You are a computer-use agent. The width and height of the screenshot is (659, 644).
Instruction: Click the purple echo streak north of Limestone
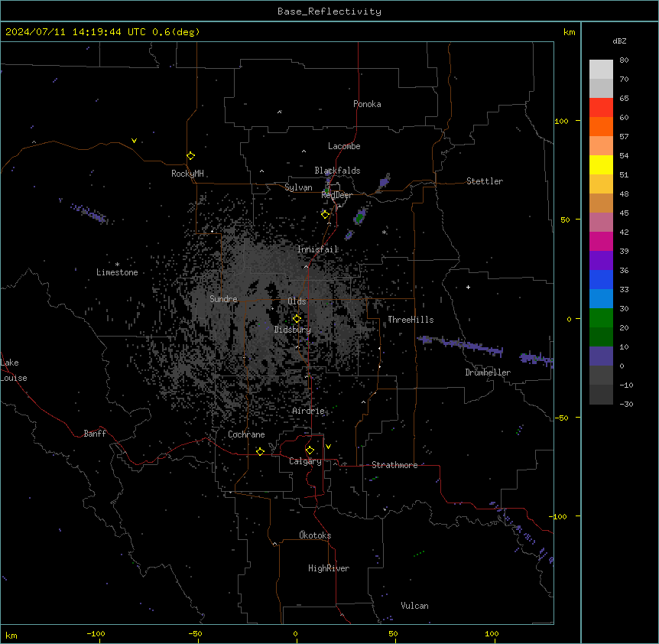point(89,213)
